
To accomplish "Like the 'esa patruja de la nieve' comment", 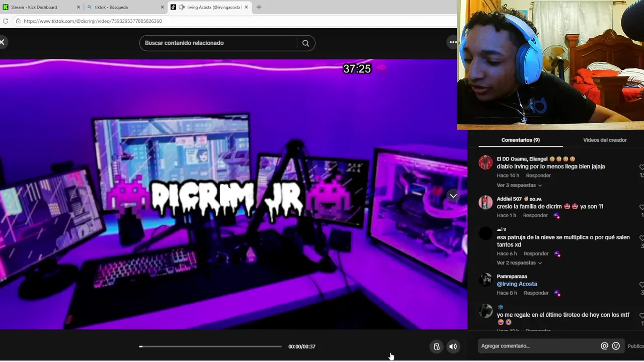I will [x=641, y=238].
